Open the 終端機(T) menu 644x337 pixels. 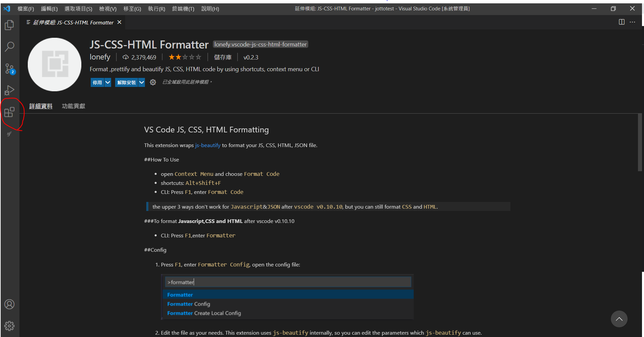[183, 9]
